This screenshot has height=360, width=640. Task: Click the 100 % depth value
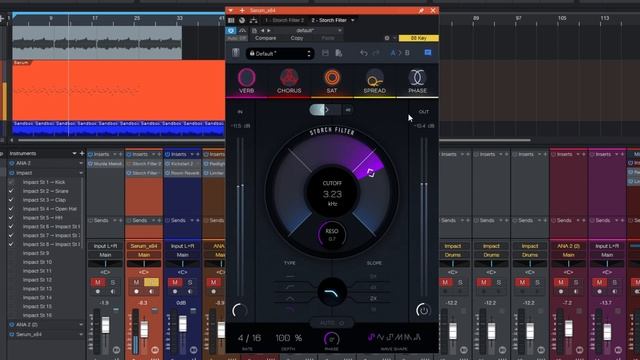click(289, 338)
